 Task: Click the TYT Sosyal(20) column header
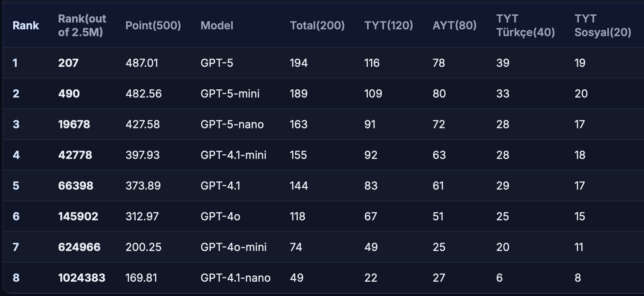[602, 26]
